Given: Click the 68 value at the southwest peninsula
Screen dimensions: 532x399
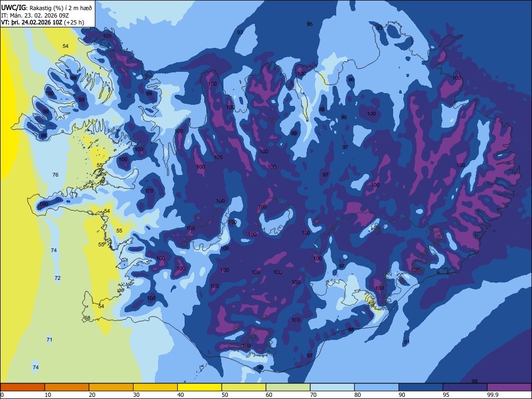Looking at the screenshot, I should (88, 318).
